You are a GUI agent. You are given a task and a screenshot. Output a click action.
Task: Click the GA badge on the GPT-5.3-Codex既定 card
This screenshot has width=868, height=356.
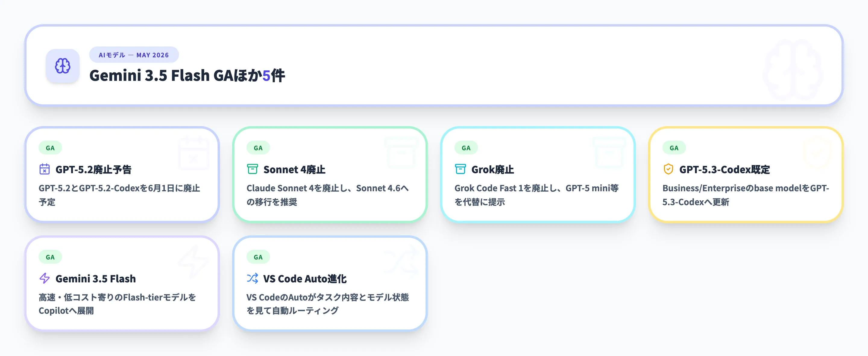674,148
